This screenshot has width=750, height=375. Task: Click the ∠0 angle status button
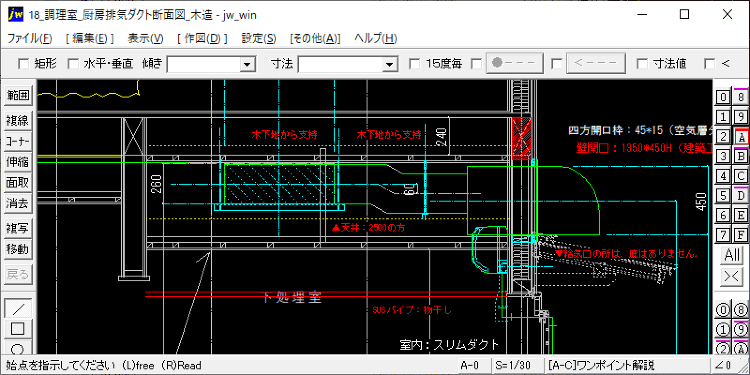pyautogui.click(x=724, y=365)
